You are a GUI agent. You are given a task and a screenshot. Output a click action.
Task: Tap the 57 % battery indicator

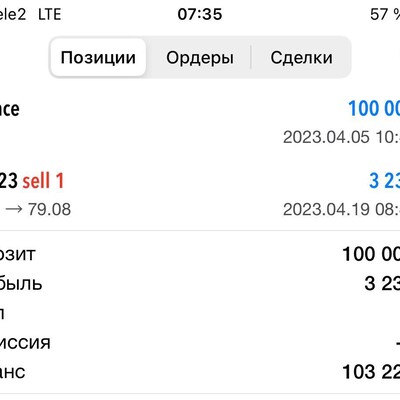pos(385,14)
